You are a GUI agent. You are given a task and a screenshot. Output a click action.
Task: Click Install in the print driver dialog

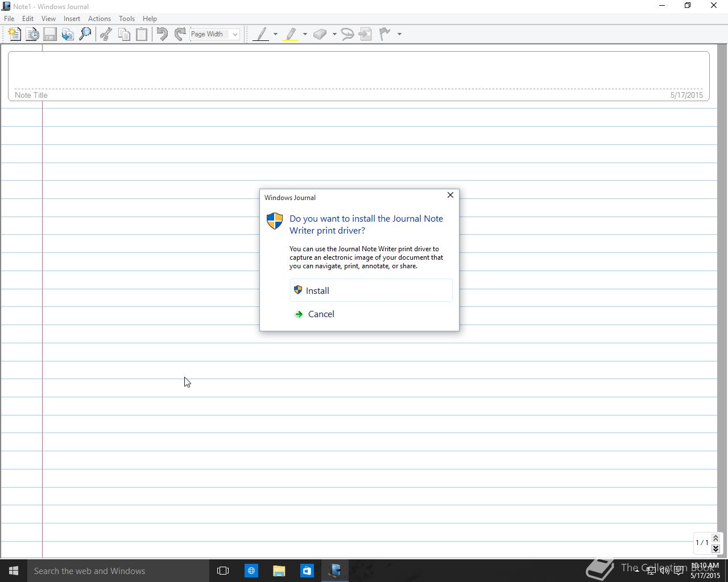click(371, 290)
